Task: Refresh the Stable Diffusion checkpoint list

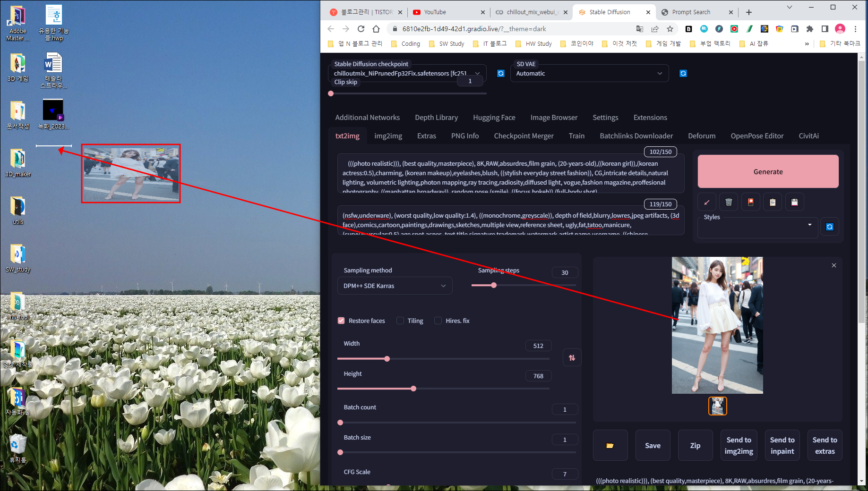Action: click(x=501, y=73)
